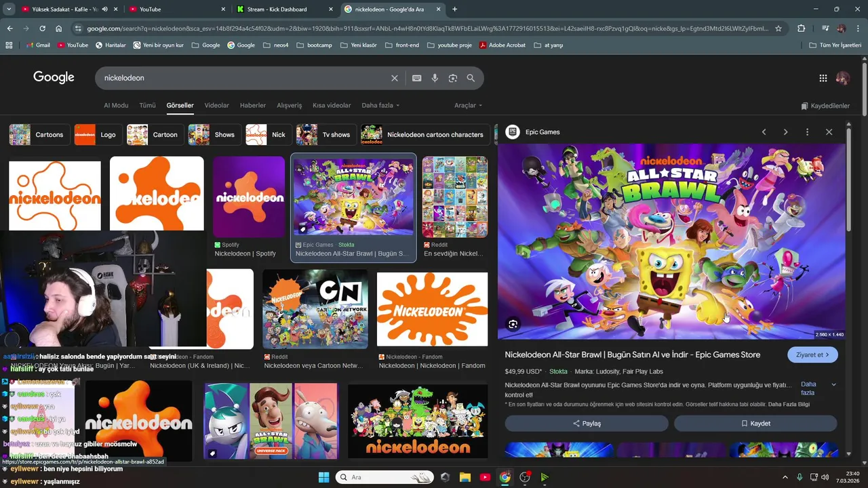Open Tüm Yer İşaretleri folder
This screenshot has height=488, width=868.
pyautogui.click(x=835, y=45)
